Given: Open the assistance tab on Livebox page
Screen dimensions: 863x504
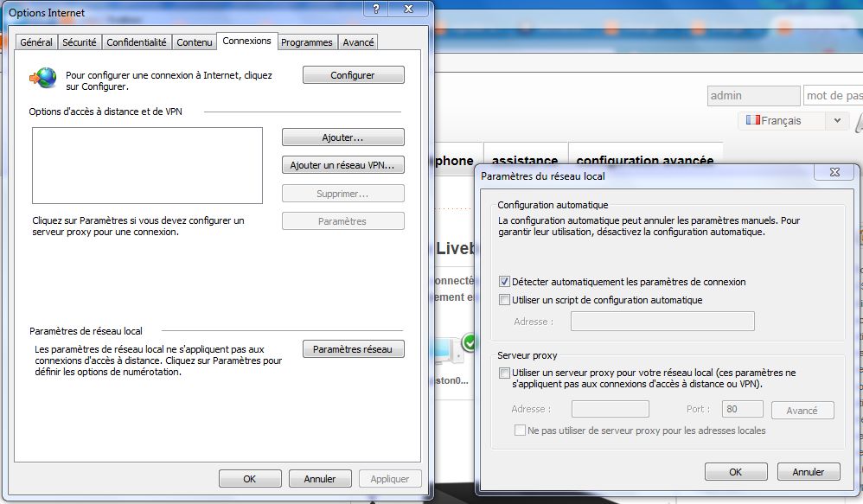Looking at the screenshot, I should pos(525,160).
